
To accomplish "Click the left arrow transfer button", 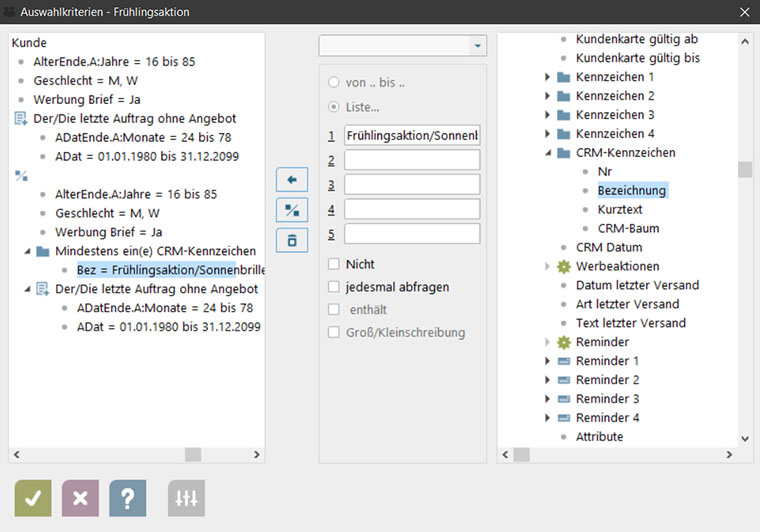I will 291,181.
